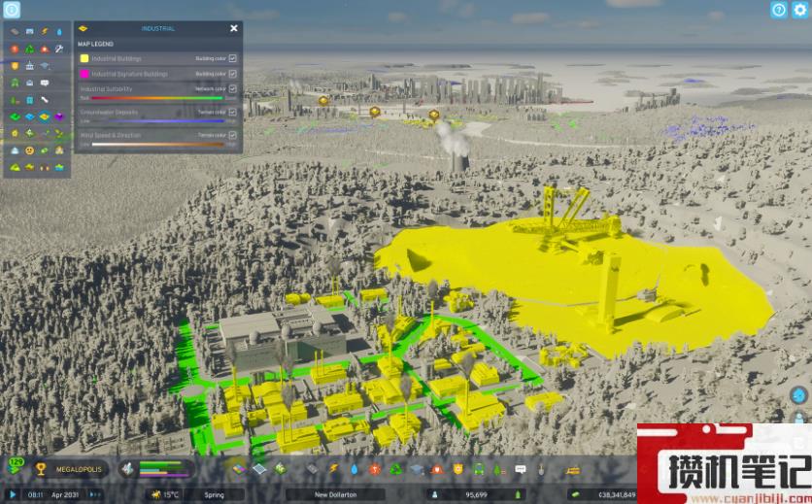Select the Education graduation cap info view icon
The height and width of the screenshot is (504, 812).
45,66
